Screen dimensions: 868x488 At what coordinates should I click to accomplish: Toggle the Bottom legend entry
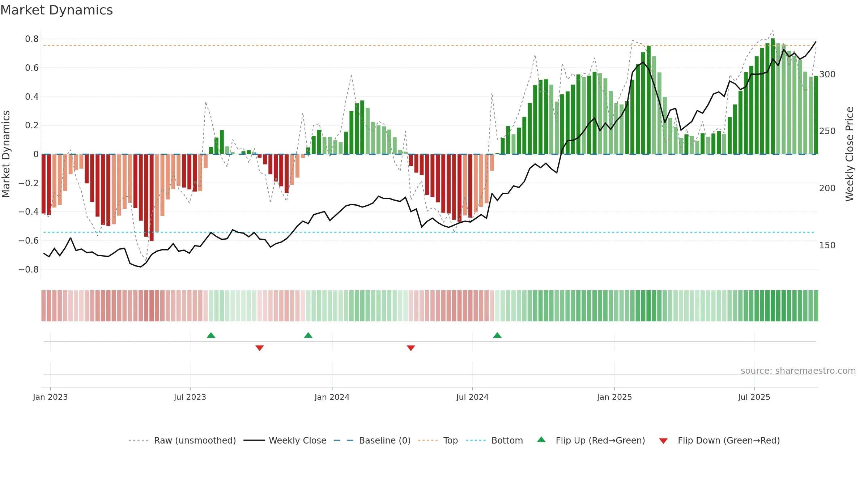(494, 440)
